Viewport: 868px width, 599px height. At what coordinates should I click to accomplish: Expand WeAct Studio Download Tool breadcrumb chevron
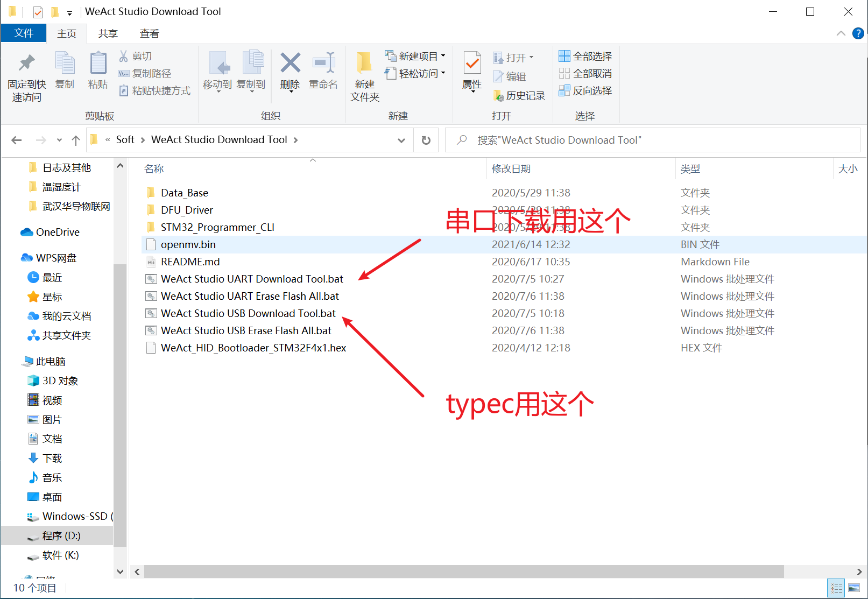[x=295, y=140]
